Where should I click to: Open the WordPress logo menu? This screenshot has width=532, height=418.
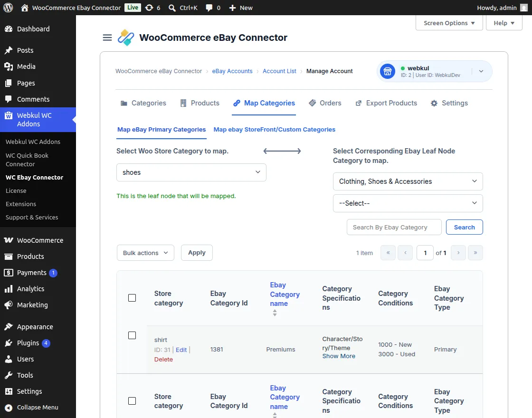[x=8, y=8]
